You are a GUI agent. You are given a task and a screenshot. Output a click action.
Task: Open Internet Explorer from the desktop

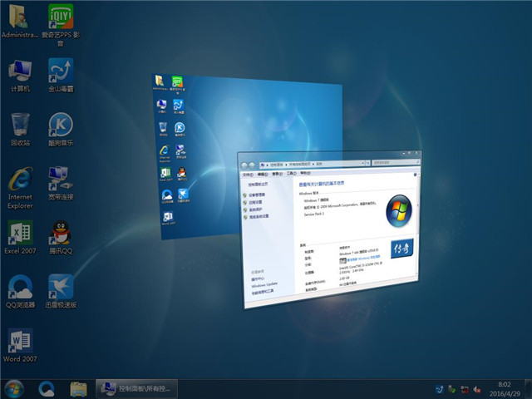[x=21, y=177]
